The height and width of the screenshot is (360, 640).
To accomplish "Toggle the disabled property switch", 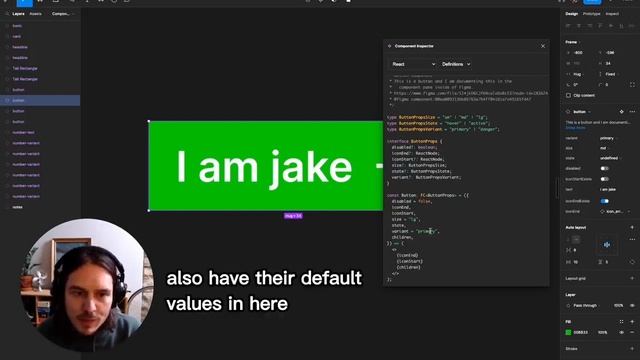I will coord(604,168).
